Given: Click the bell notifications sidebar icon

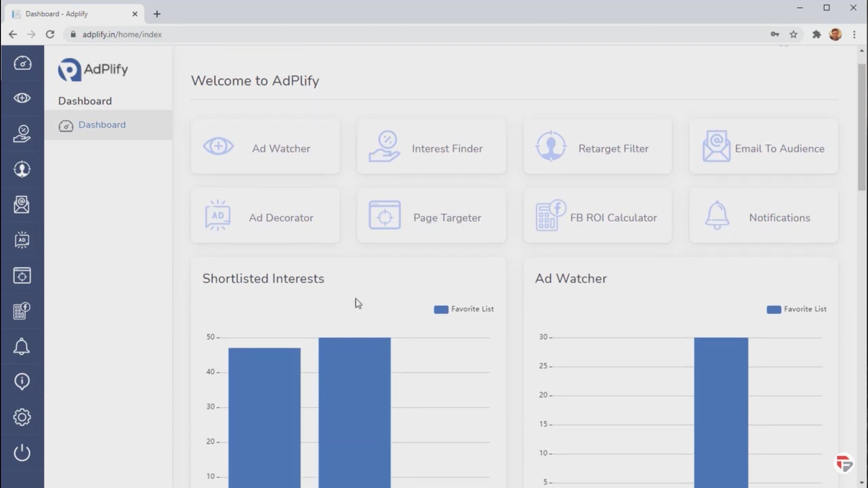Looking at the screenshot, I should 22,347.
